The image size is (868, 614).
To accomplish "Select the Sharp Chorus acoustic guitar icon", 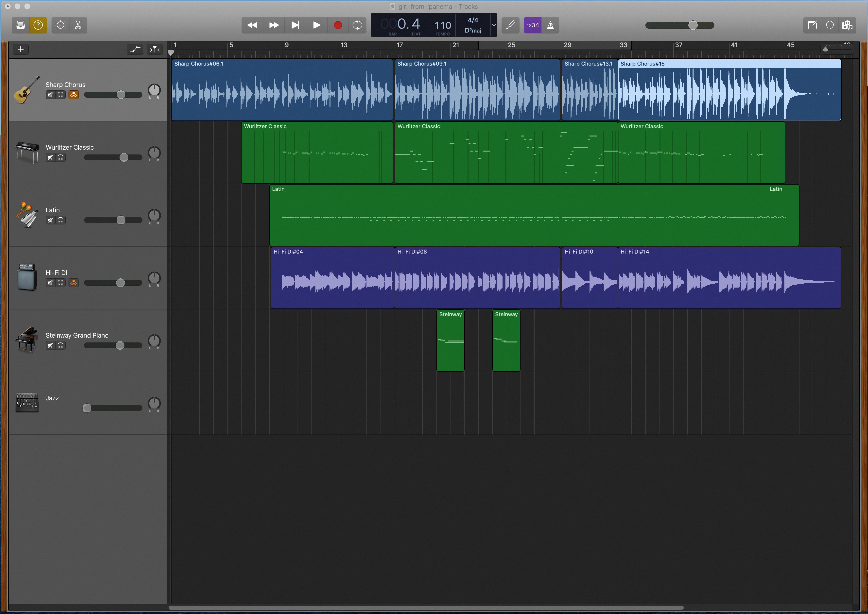I will point(27,90).
